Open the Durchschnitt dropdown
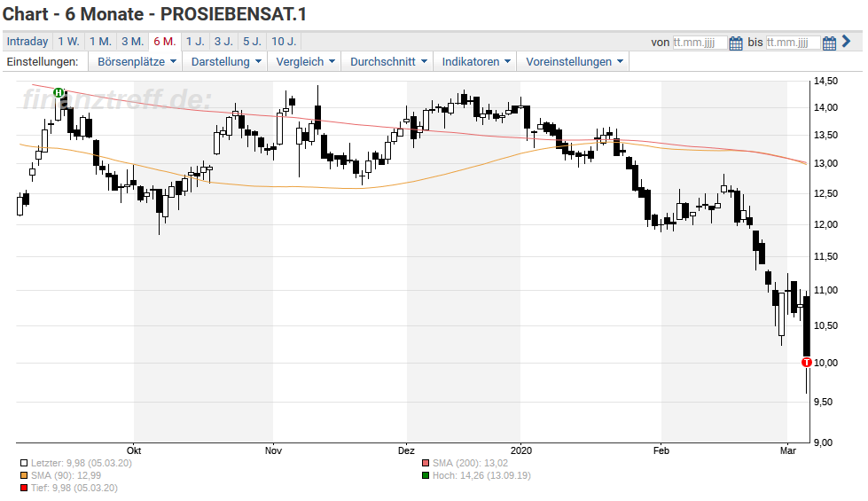Viewport: 868px width, 501px height. click(388, 61)
